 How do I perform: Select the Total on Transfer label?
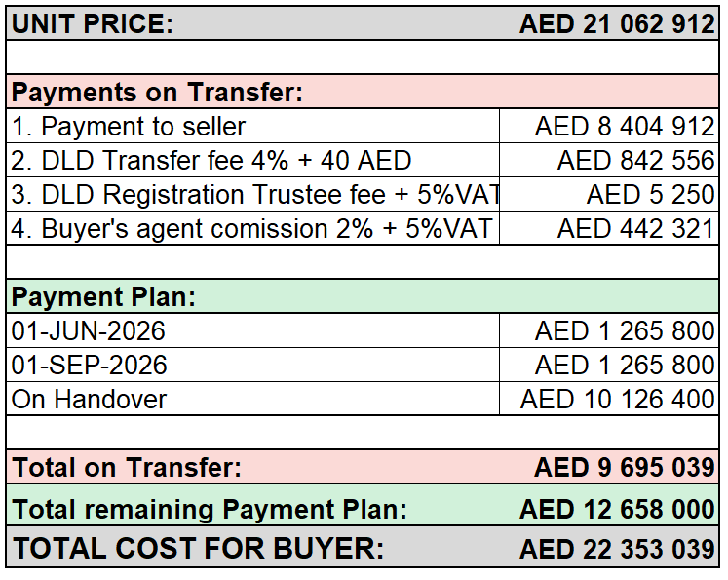click(127, 467)
